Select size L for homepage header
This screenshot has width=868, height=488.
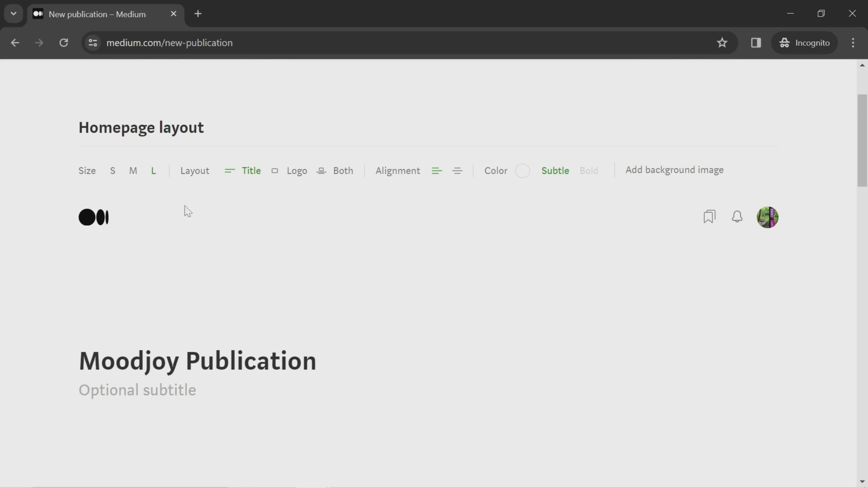154,171
